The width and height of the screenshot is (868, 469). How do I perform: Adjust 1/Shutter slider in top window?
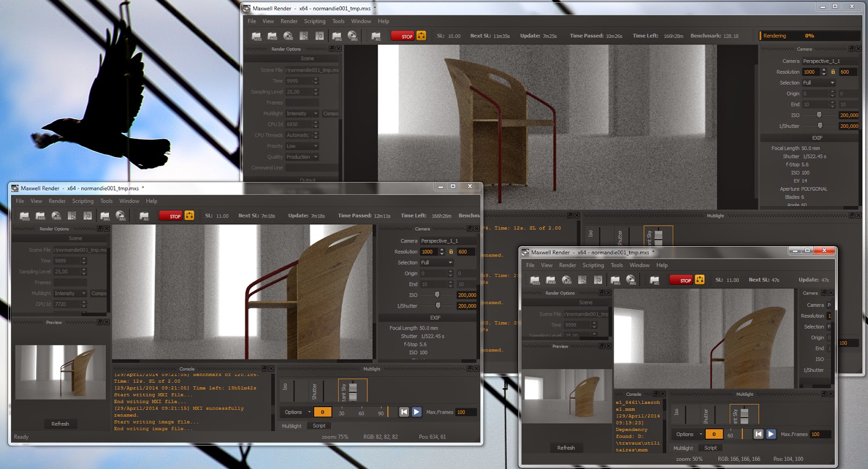(x=820, y=126)
